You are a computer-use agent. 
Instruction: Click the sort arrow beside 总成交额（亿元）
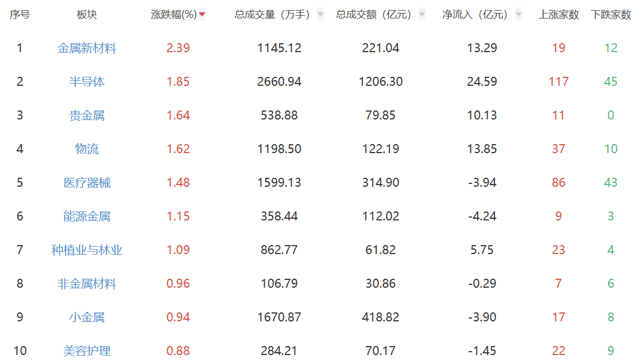pyautogui.click(x=422, y=15)
